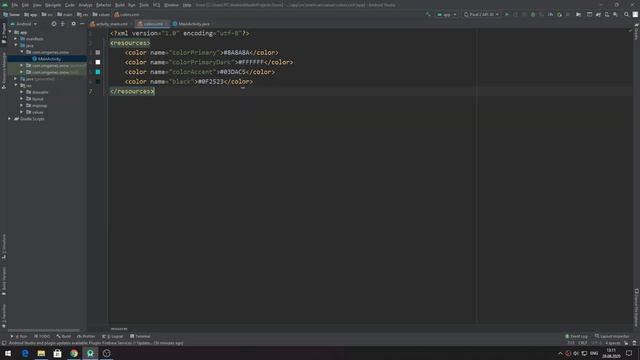Open Microsoft Store in the taskbar

(x=58, y=353)
